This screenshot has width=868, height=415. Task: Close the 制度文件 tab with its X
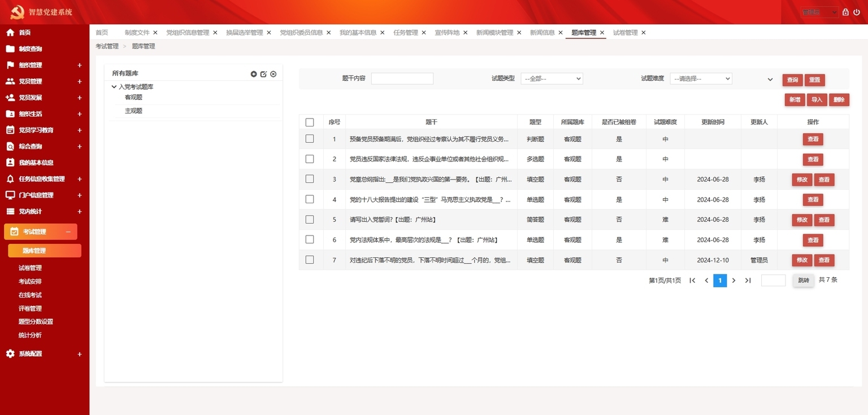click(x=155, y=33)
